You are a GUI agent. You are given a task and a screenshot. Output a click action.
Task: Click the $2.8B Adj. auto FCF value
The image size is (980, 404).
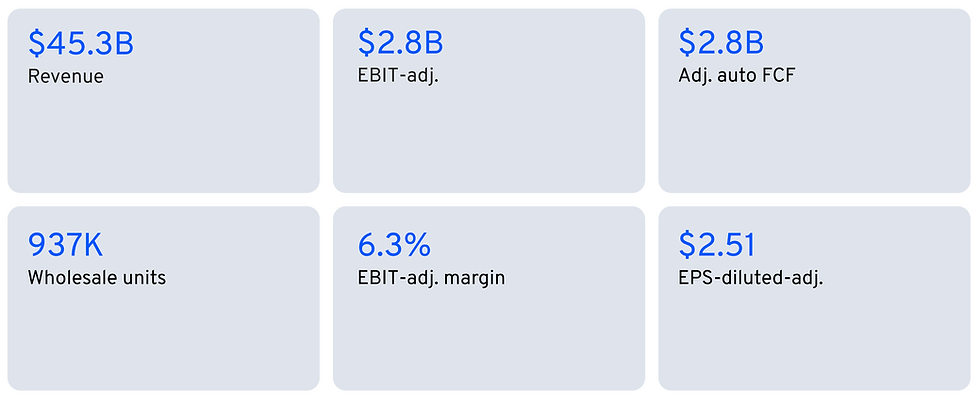[721, 43]
